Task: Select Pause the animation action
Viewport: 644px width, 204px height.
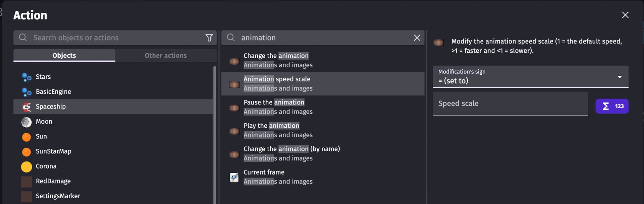Action: click(323, 107)
